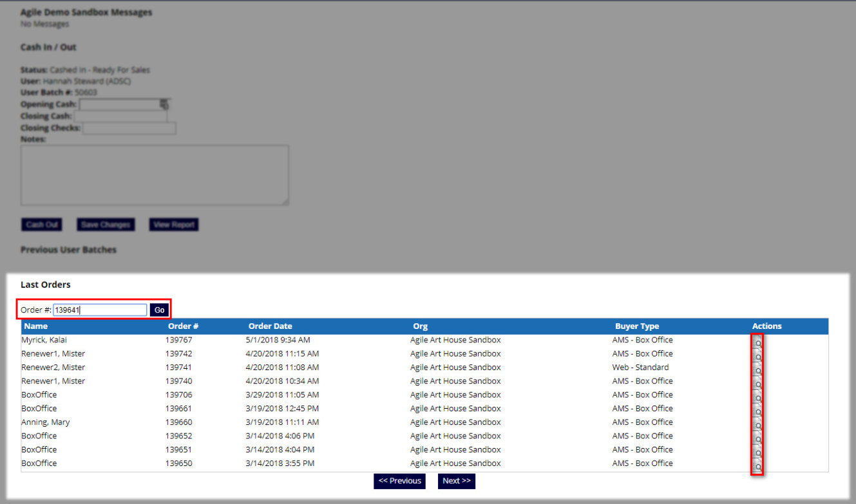Click the date 3/14/2018 4:04 PM
The width and height of the screenshot is (856, 504).
(x=280, y=450)
